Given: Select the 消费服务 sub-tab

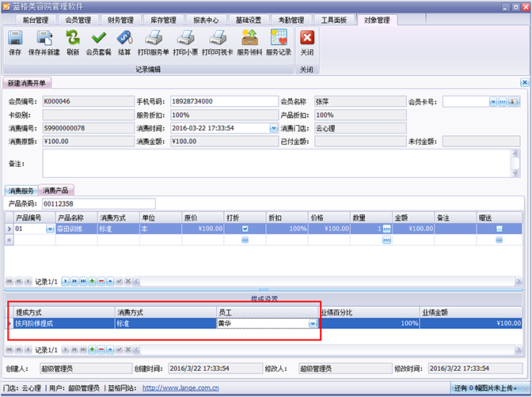Looking at the screenshot, I should [21, 191].
